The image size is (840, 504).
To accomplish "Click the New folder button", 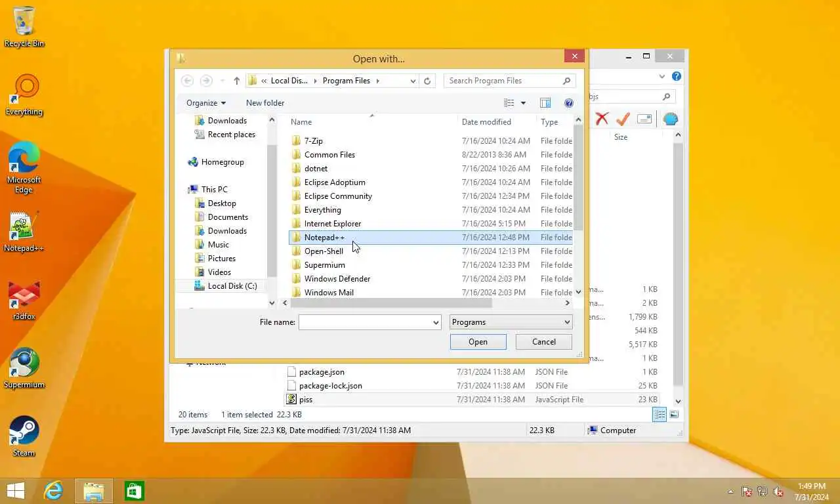I will coord(265,103).
